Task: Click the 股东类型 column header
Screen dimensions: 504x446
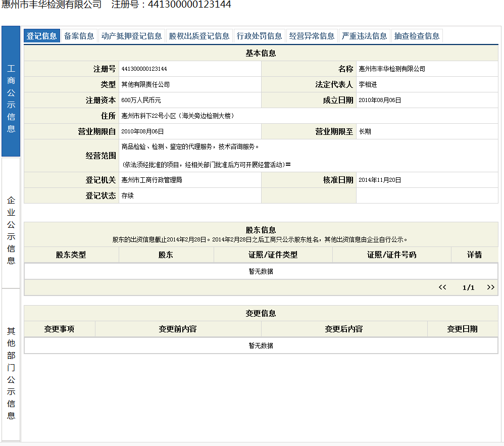Action: 71,255
